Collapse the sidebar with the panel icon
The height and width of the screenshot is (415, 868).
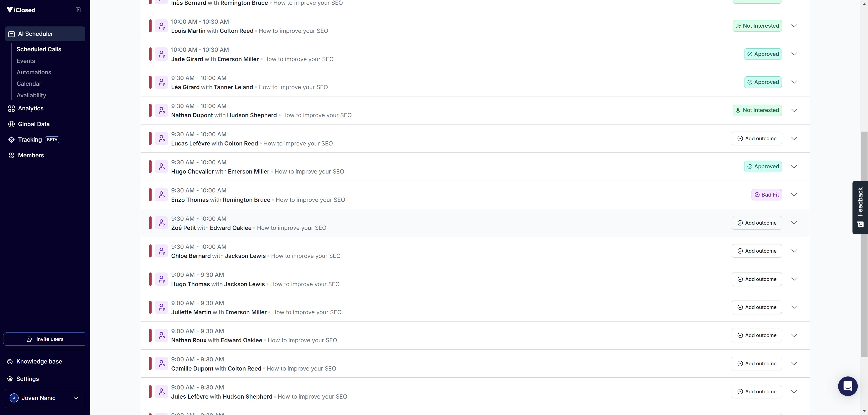pos(78,10)
